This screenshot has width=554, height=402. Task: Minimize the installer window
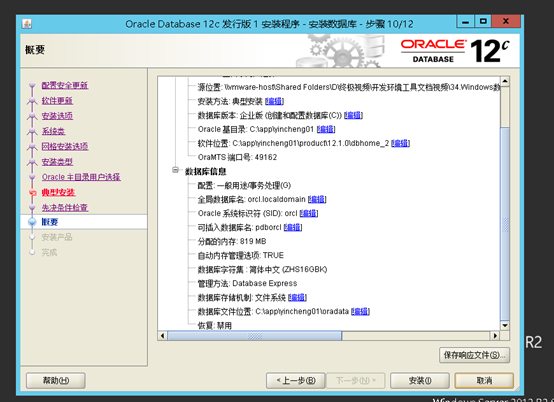(x=465, y=22)
